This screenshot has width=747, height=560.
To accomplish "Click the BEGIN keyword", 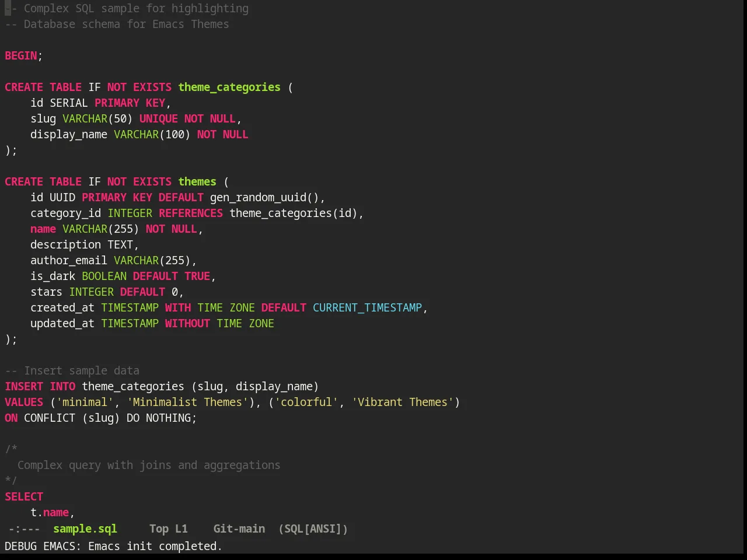I will 21,56.
